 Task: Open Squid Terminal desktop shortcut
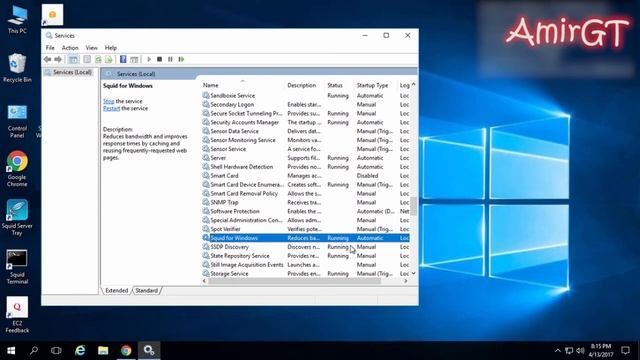[17, 267]
